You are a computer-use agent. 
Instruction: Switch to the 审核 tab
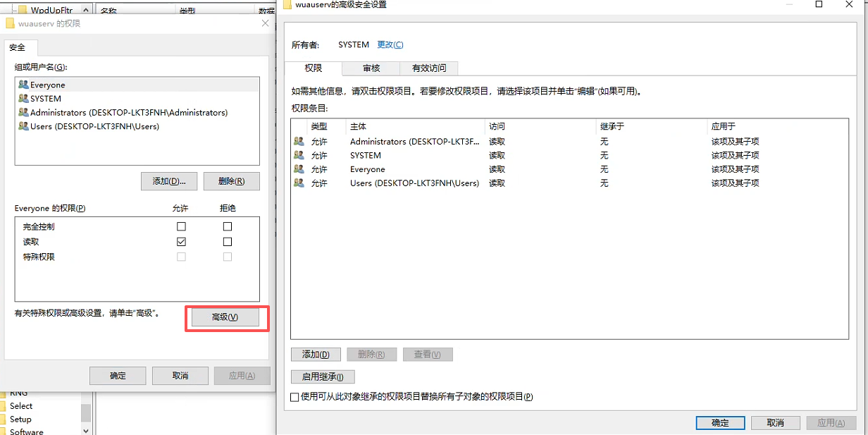coord(371,68)
